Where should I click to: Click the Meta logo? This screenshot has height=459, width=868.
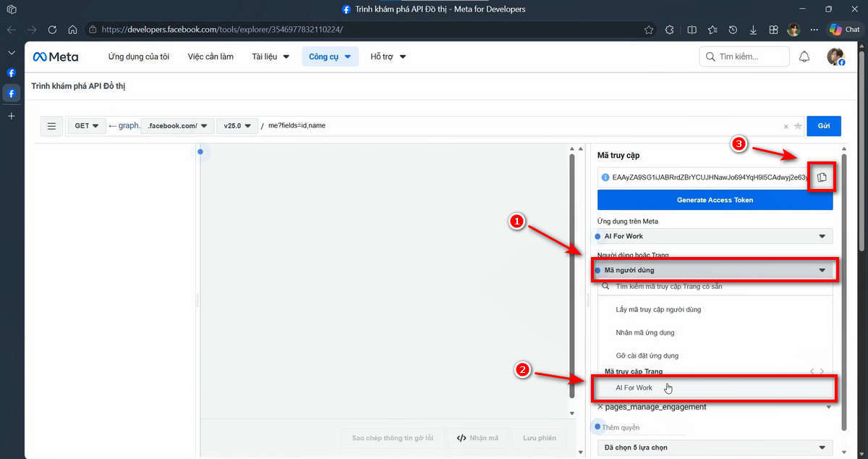[x=56, y=56]
